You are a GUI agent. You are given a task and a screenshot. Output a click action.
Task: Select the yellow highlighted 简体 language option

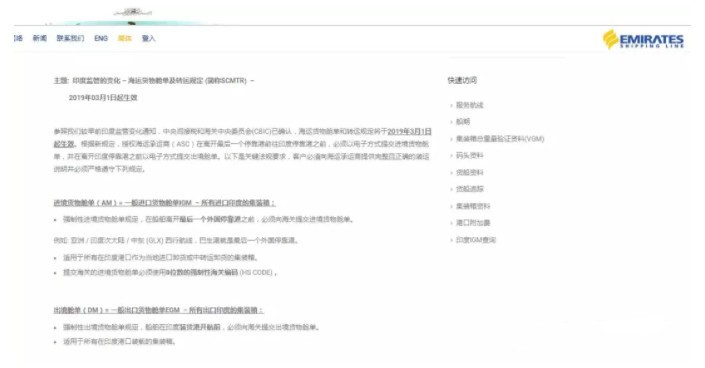(x=125, y=38)
